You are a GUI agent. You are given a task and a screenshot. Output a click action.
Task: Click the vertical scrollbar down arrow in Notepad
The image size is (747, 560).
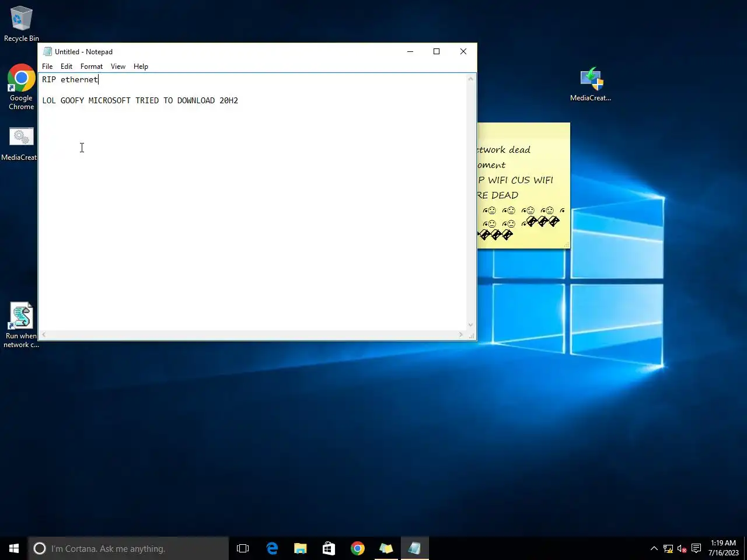click(x=471, y=325)
